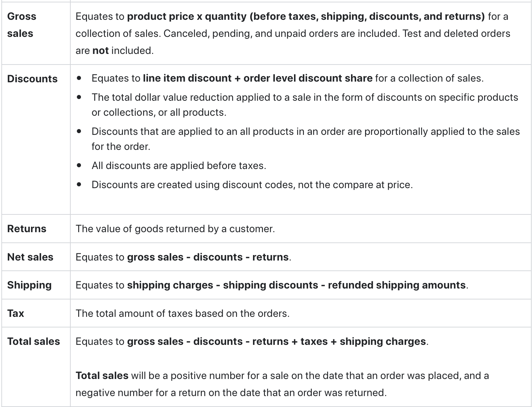Click net sales formula gross sales - discounts - returns
This screenshot has height=407, width=532.
click(x=208, y=257)
